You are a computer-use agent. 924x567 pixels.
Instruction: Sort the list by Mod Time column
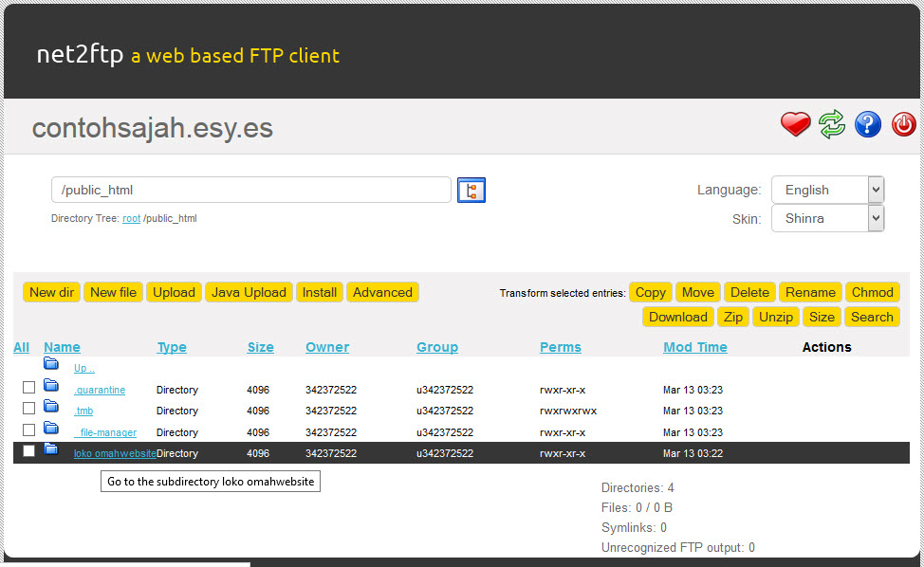pos(694,347)
